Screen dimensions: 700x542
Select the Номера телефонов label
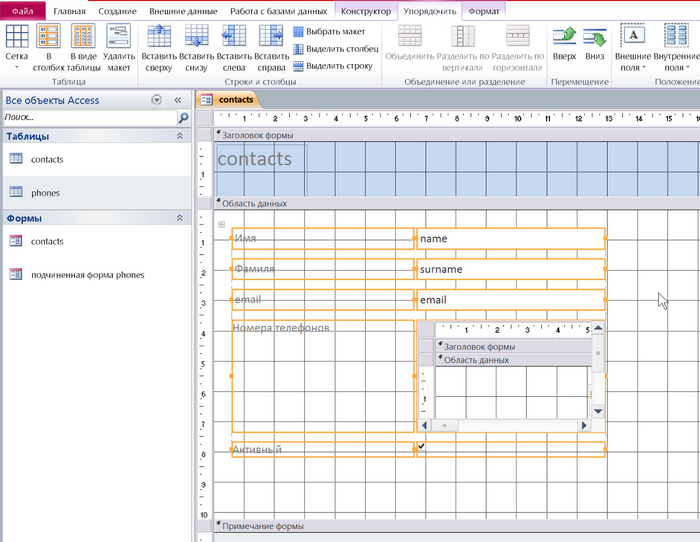tap(323, 376)
